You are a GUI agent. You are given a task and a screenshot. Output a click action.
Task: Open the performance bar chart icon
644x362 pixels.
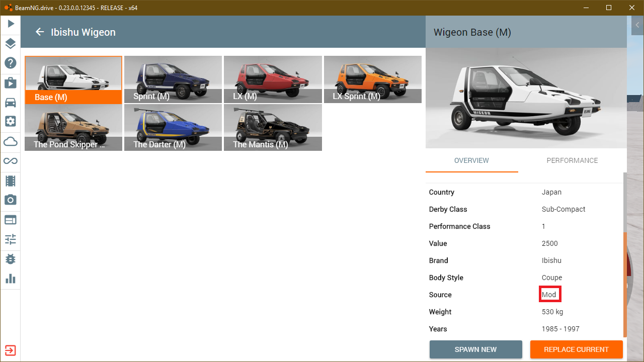point(11,279)
